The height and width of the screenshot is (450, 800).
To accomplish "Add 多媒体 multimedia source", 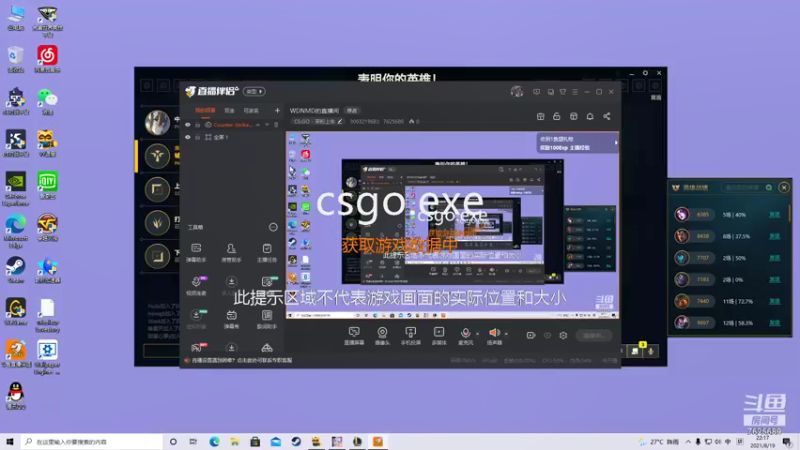I will coord(439,336).
